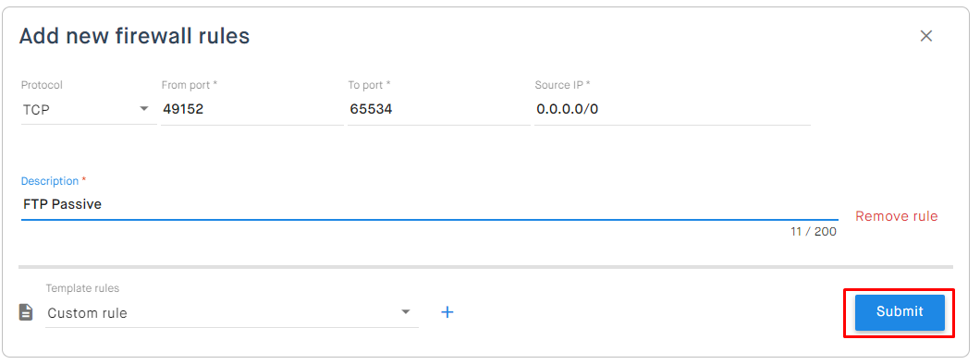Click the From port label
The width and height of the screenshot is (980, 364).
pos(190,85)
